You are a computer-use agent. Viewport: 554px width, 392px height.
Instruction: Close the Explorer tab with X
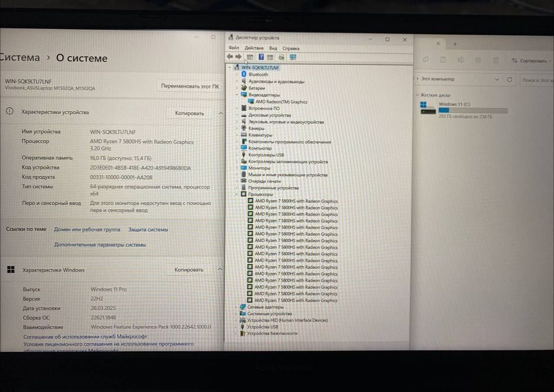(438, 44)
